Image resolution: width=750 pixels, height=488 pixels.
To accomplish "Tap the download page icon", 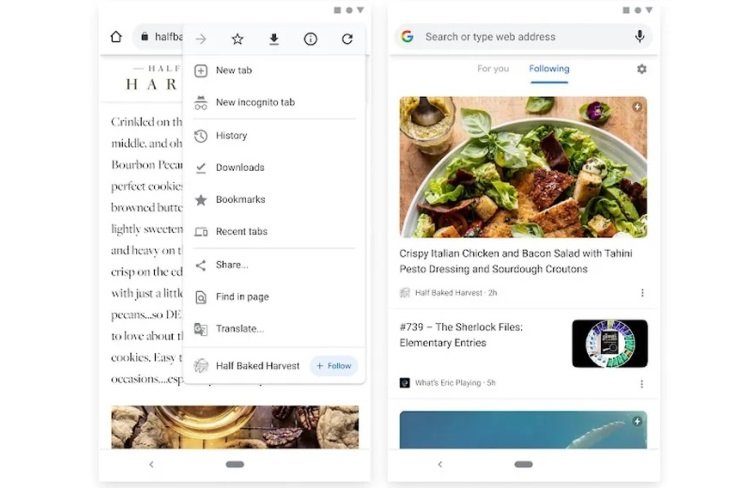I will pos(274,39).
